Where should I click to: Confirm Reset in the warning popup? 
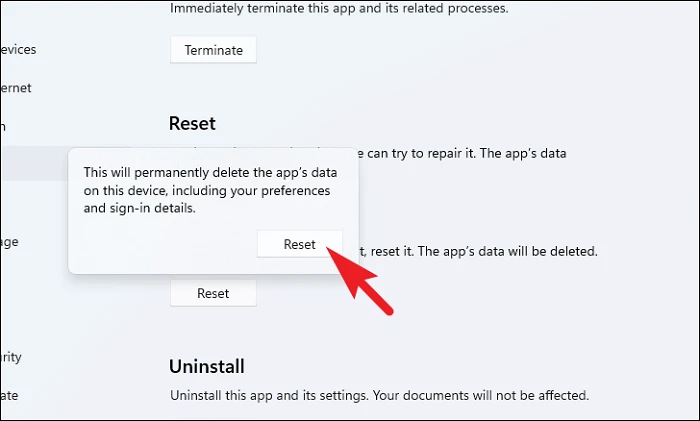pyautogui.click(x=300, y=244)
